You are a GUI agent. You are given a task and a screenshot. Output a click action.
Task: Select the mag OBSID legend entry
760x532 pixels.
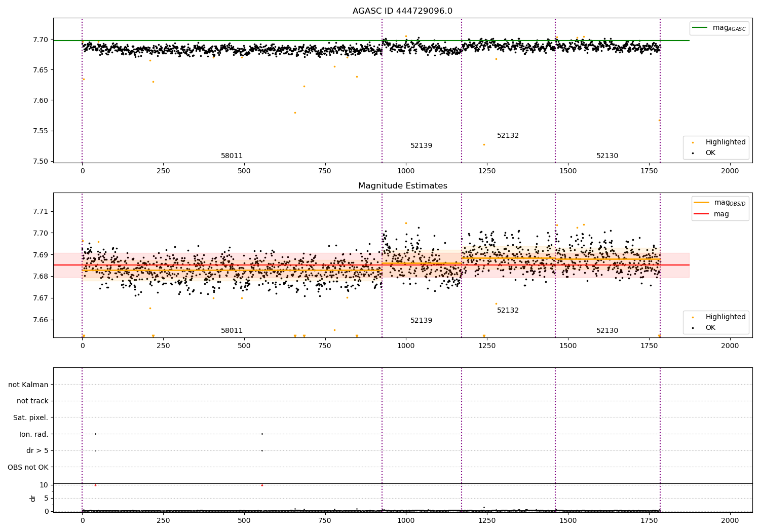[720, 203]
